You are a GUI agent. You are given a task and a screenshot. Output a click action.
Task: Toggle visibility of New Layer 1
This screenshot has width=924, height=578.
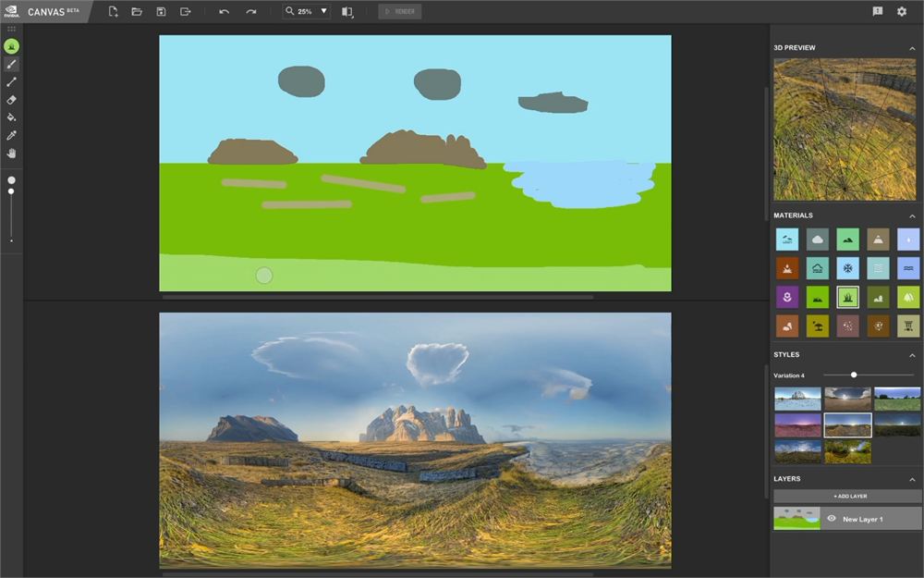pyautogui.click(x=832, y=519)
